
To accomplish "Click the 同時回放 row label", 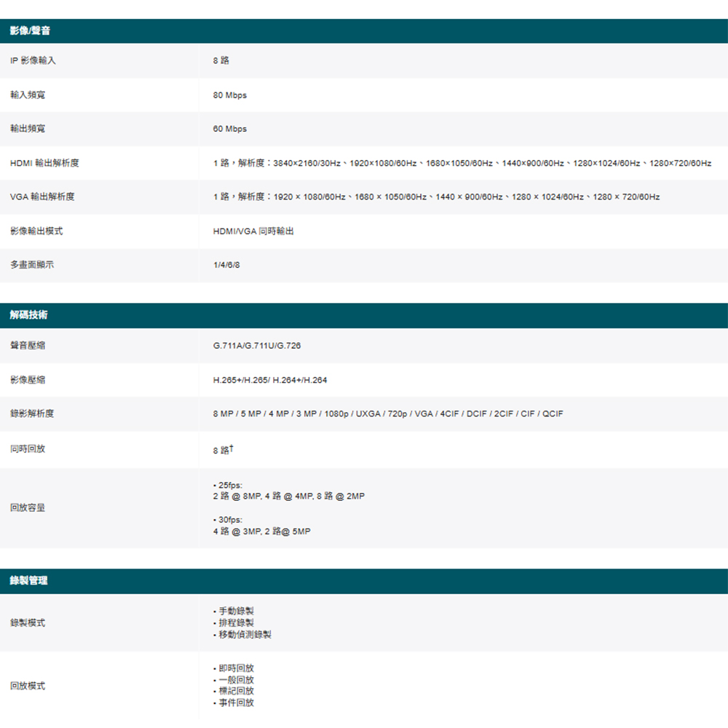I will click(x=28, y=448).
